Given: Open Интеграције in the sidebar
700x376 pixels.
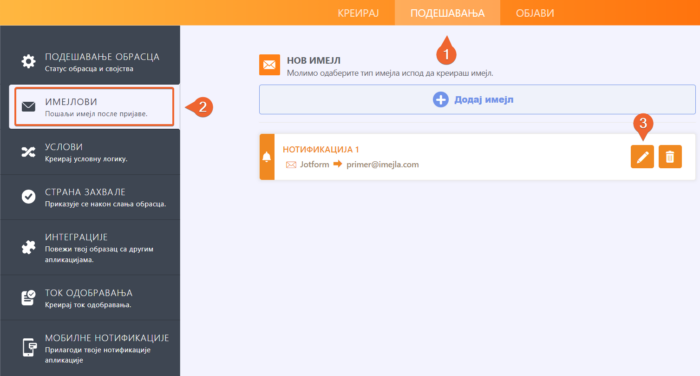Looking at the screenshot, I should (90, 247).
